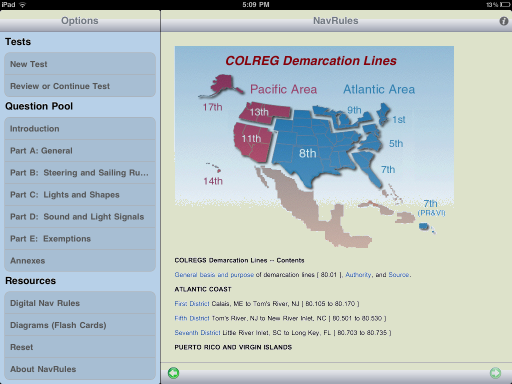Select Part A: General
The image size is (512, 384).
[80, 151]
